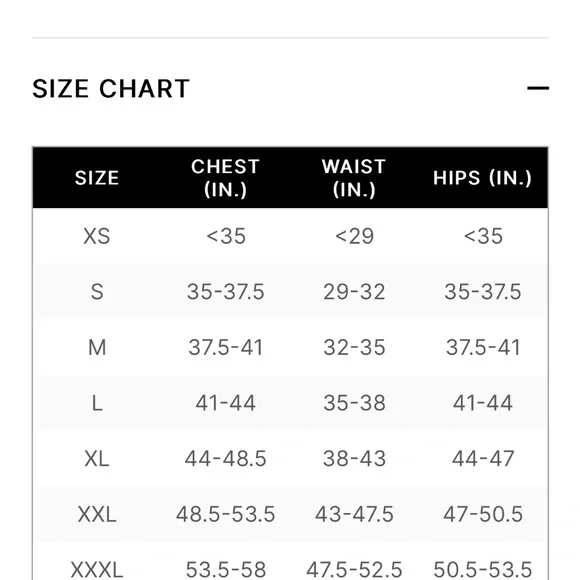Click the XS size row label
This screenshot has height=580, width=580.
[97, 236]
